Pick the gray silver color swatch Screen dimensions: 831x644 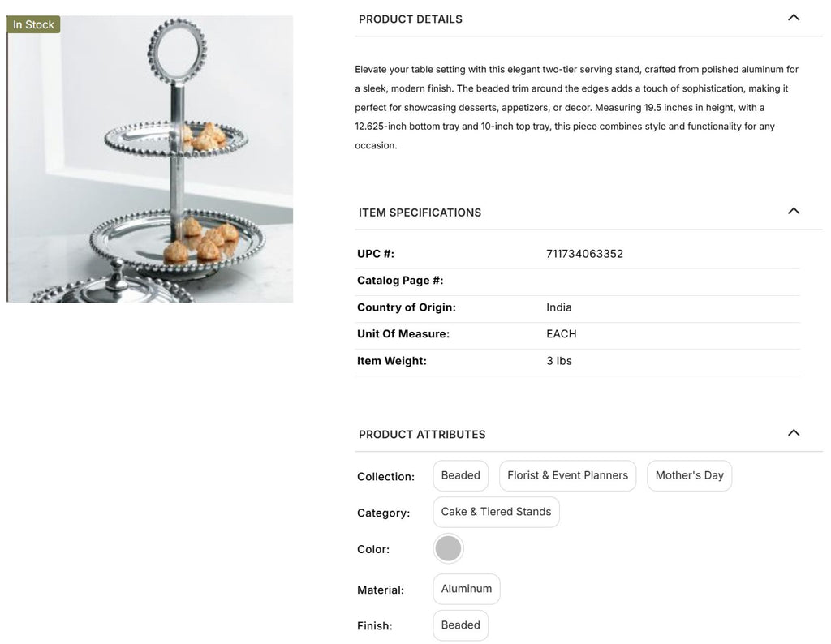tap(448, 549)
